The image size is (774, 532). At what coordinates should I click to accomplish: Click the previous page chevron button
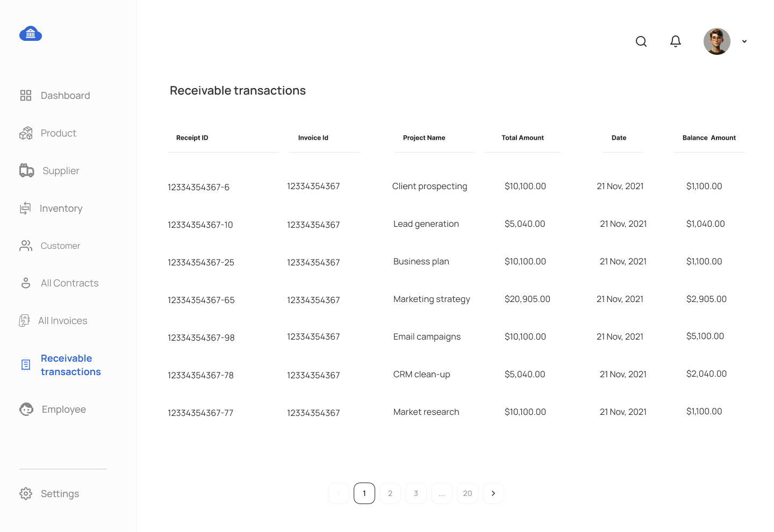click(x=339, y=493)
